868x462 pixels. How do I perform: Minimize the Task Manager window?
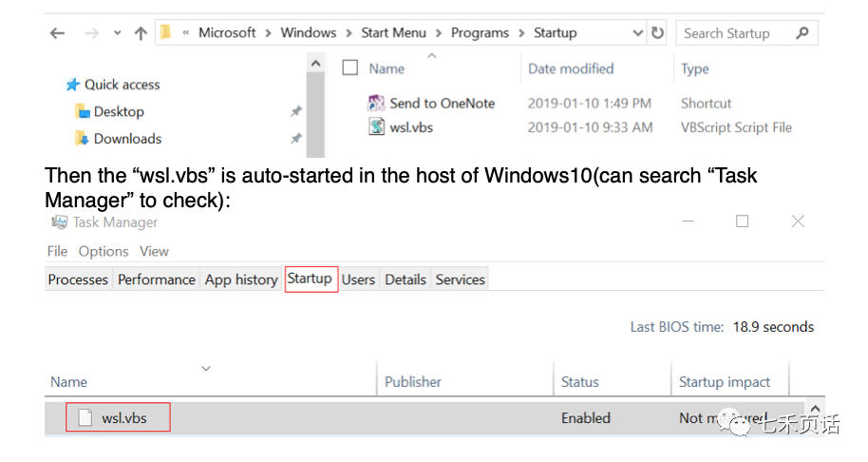tap(689, 221)
